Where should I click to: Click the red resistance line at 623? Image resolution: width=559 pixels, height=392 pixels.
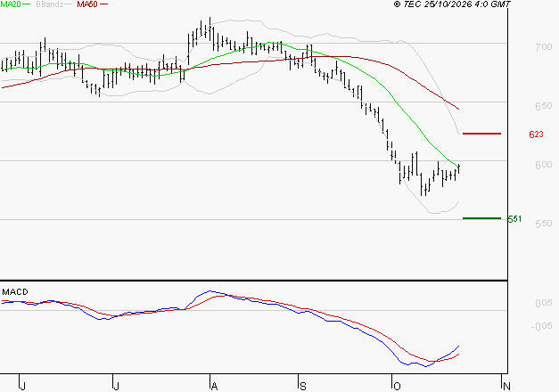pos(481,134)
